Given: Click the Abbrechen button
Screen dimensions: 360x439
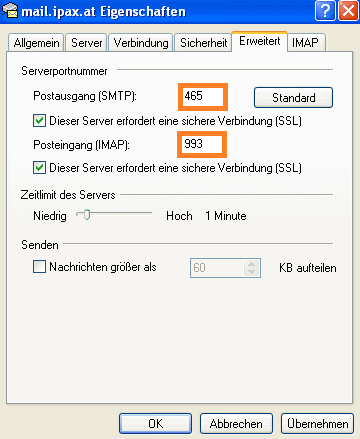Looking at the screenshot, I should click(236, 424).
